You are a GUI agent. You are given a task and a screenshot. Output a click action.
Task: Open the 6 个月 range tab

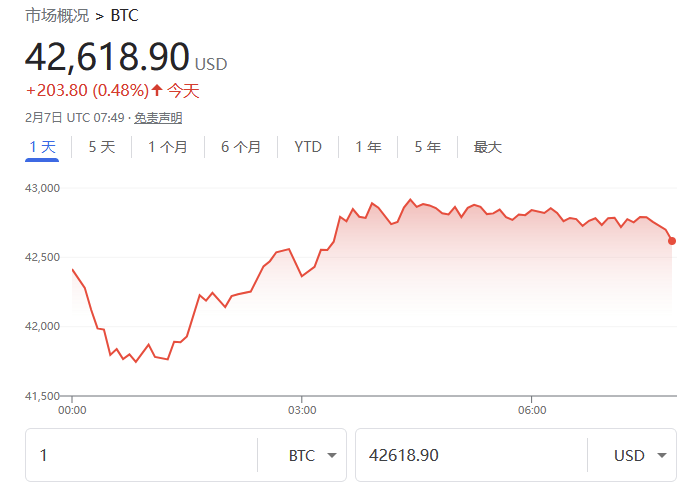tap(240, 147)
